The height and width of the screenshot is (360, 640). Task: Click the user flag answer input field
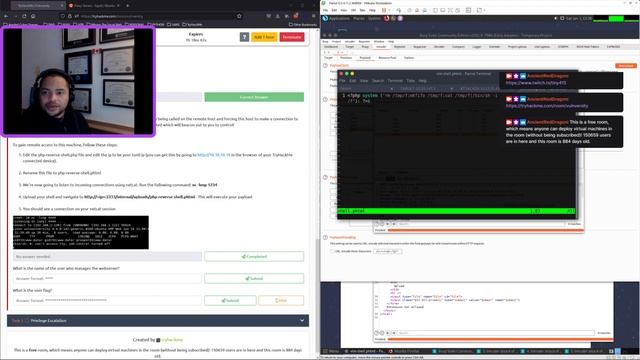(x=107, y=300)
